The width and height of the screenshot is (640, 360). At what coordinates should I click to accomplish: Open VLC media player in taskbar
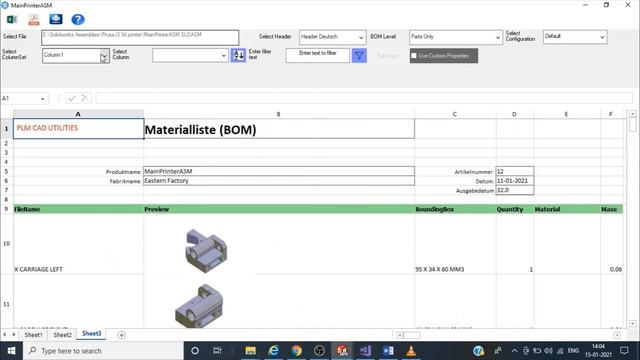pyautogui.click(x=411, y=351)
